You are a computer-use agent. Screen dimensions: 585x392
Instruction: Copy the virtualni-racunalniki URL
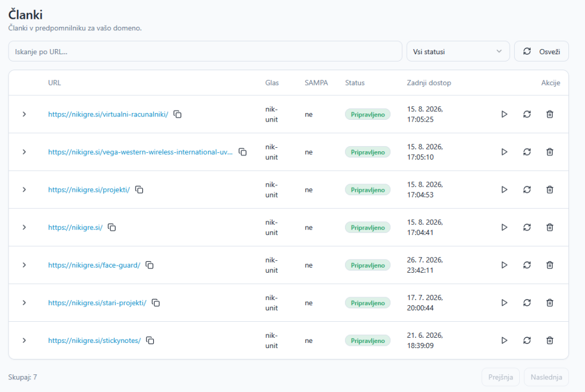tap(178, 114)
